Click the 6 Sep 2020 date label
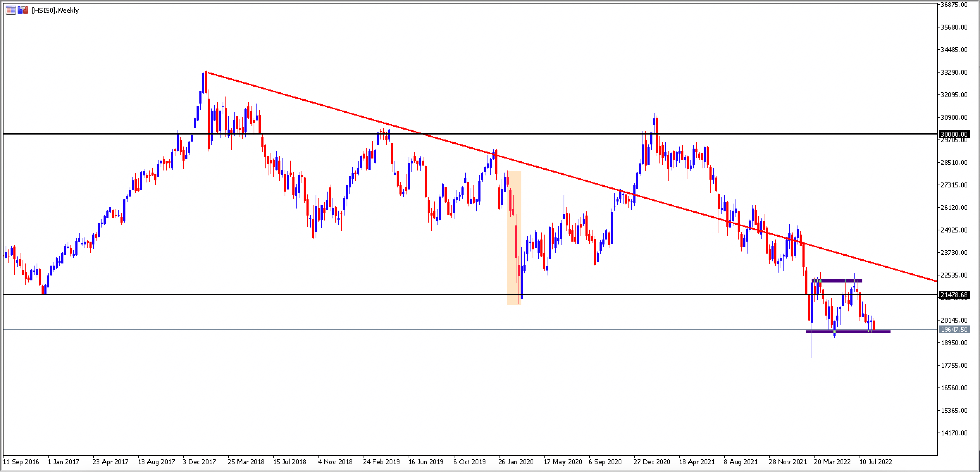980x472 pixels. tap(605, 462)
